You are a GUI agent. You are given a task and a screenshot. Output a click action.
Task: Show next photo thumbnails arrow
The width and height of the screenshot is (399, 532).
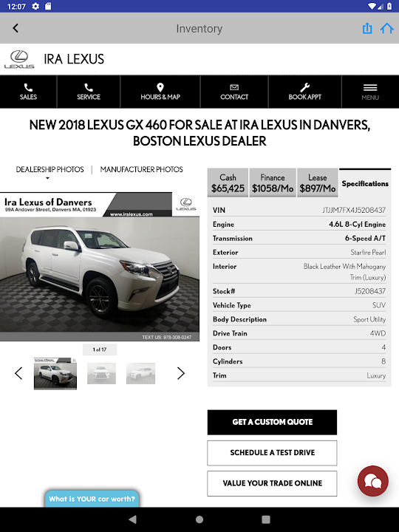(x=181, y=373)
